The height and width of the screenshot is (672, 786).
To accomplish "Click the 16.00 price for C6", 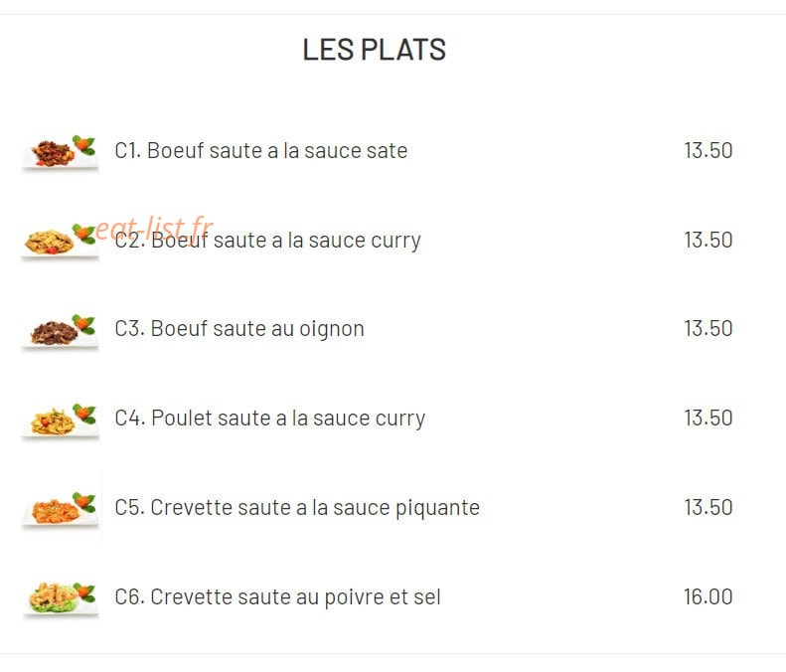I will pos(708,596).
